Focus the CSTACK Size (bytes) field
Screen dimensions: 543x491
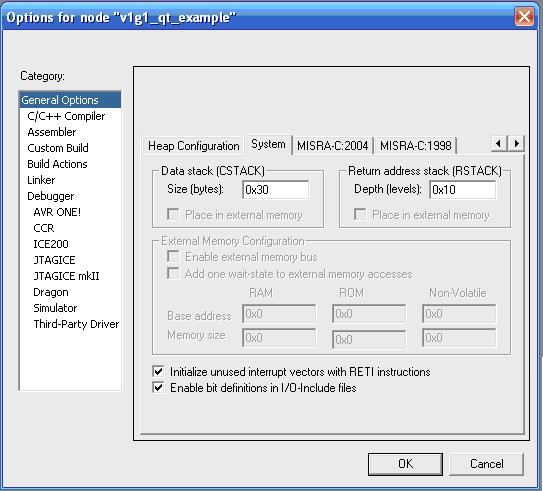(276, 190)
